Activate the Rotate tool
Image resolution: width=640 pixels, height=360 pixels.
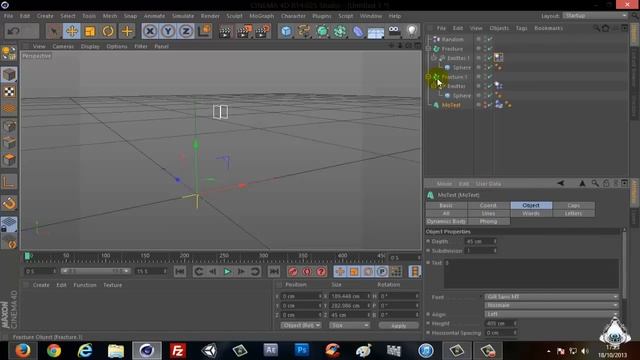108,31
